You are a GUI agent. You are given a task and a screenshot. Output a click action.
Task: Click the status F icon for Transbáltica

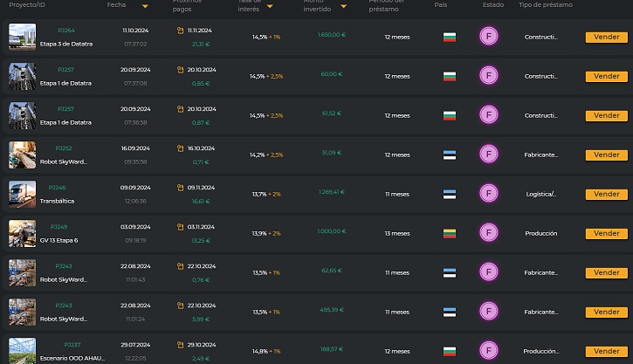(x=489, y=194)
